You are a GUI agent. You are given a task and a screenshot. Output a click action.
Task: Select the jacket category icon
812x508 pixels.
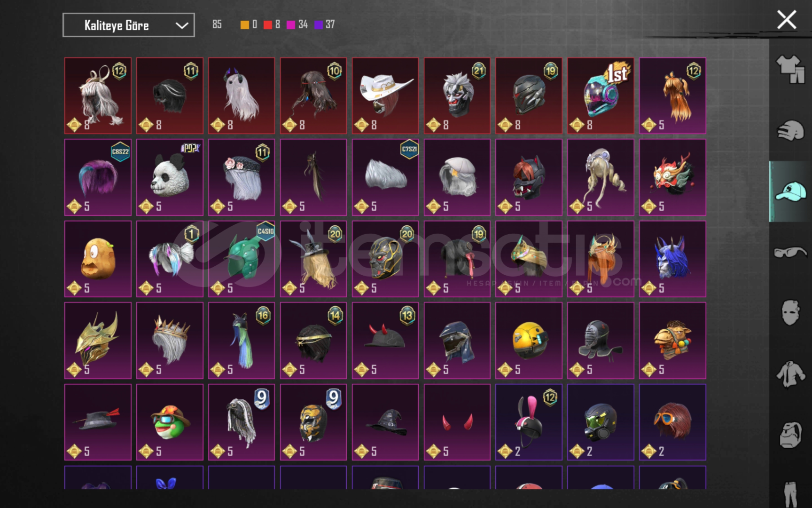(x=790, y=374)
